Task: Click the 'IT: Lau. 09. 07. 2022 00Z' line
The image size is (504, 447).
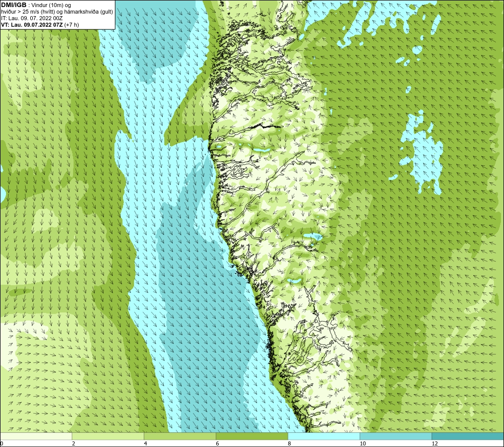Action: pyautogui.click(x=32, y=18)
